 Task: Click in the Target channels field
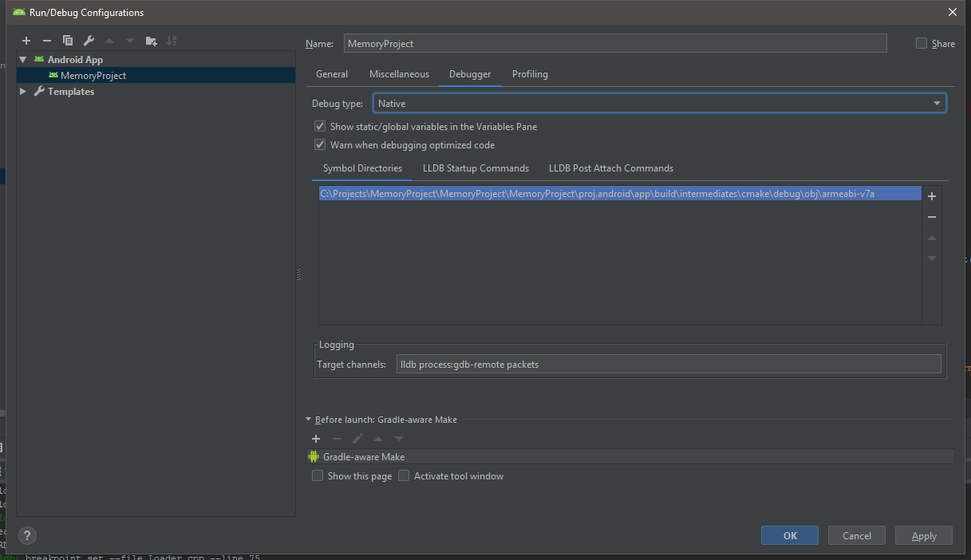pyautogui.click(x=668, y=365)
